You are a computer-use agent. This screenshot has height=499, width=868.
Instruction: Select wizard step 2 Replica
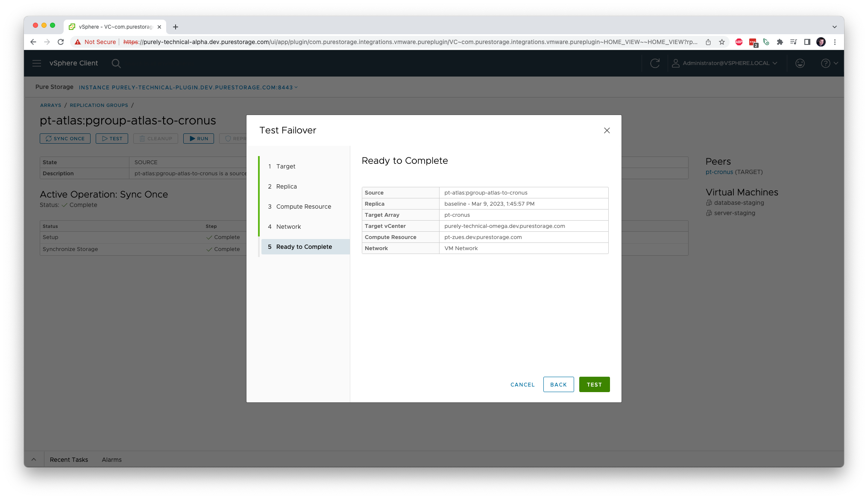point(305,186)
